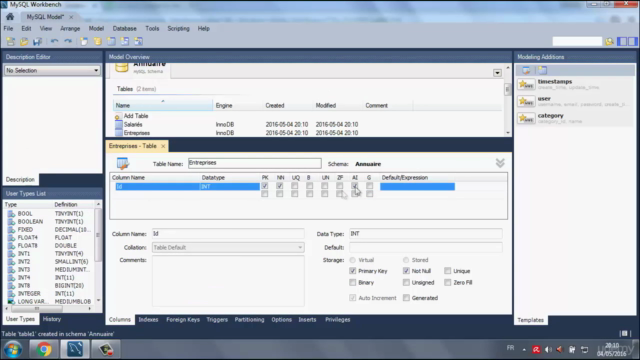Open Chrome from the taskbar

(x=44, y=349)
